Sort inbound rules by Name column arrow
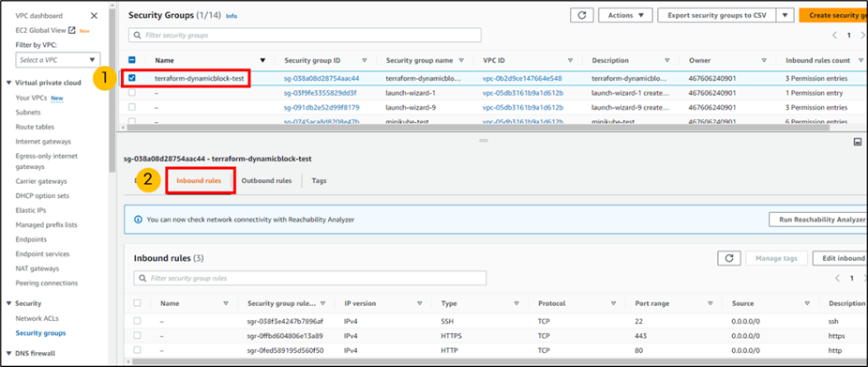Viewport: 868px width, 367px height. click(226, 303)
